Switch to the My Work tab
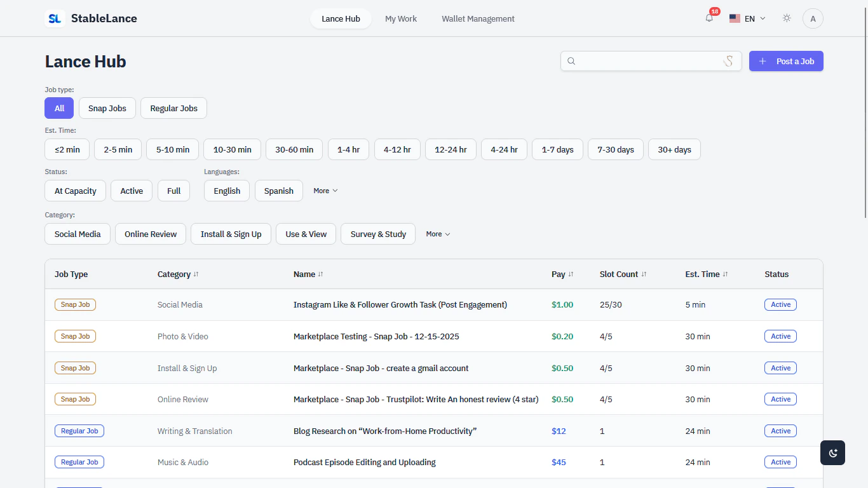Viewport: 868px width, 488px height. click(x=401, y=18)
